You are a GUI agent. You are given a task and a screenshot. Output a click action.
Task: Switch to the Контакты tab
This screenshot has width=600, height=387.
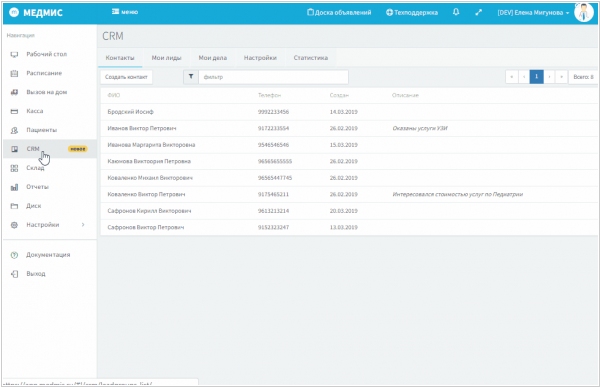120,58
